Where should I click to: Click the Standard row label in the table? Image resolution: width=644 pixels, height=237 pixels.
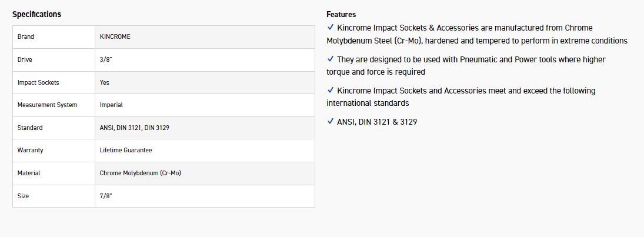30,128
